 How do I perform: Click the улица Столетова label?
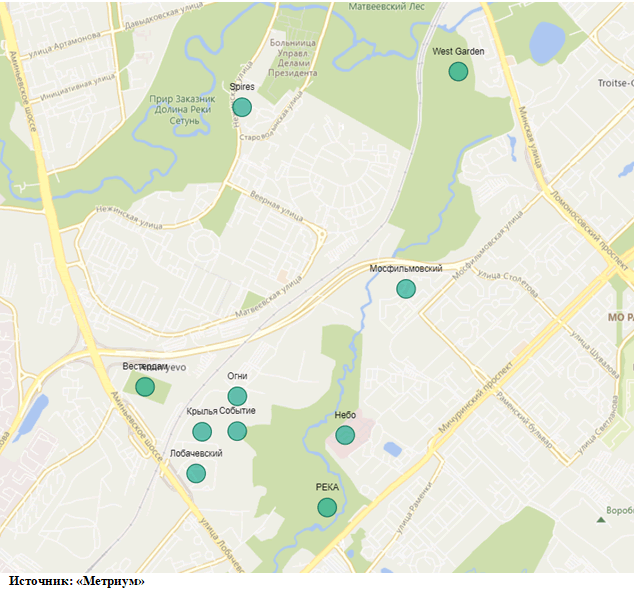pos(508,283)
